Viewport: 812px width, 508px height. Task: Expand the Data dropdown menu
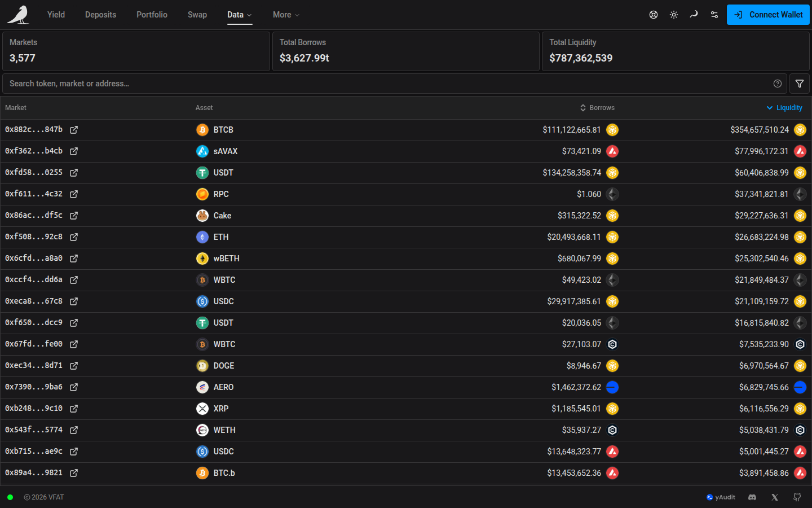tap(240, 15)
